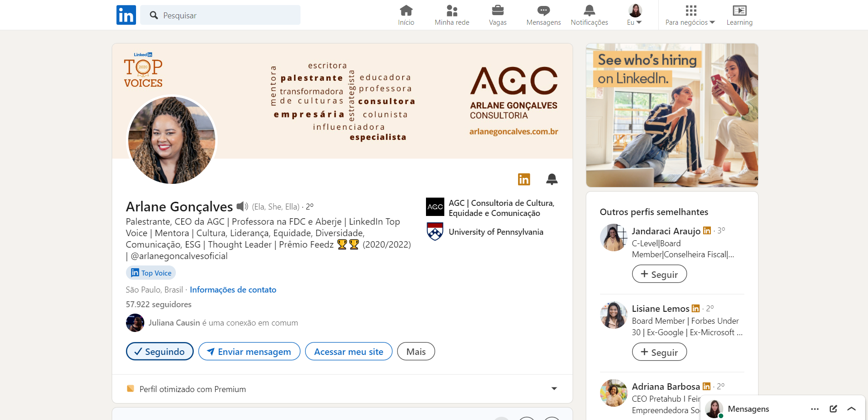This screenshot has height=420, width=868.
Task: Expand Perfil otimizado com Premium section
Action: 342,389
